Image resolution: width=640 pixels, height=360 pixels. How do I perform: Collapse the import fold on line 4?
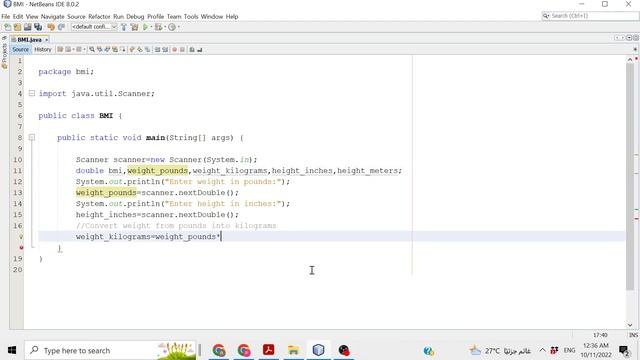point(32,93)
